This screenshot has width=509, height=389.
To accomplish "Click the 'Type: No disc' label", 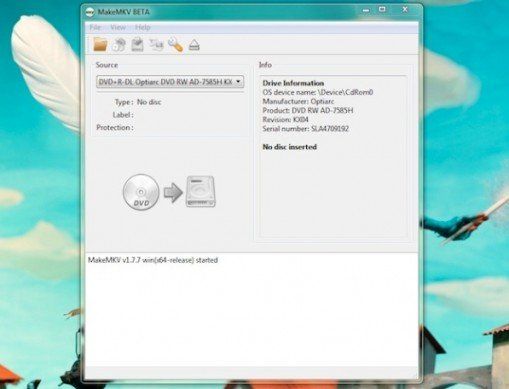I will (x=138, y=102).
